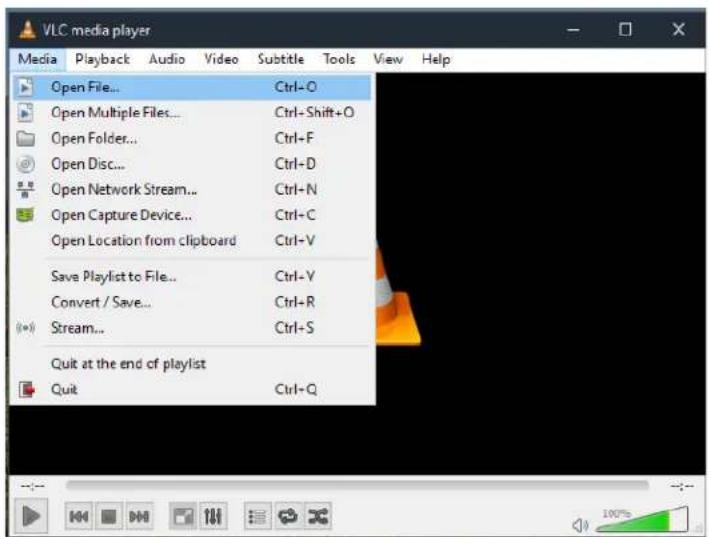Click the playback seek bar
This screenshot has height=537, width=709.
[357, 485]
